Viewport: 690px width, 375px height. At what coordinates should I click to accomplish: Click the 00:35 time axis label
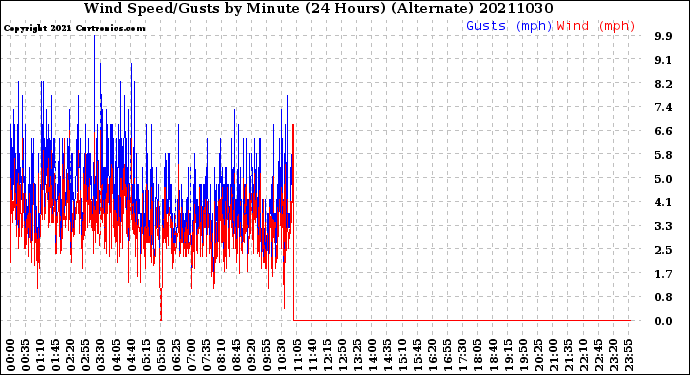tap(26, 355)
